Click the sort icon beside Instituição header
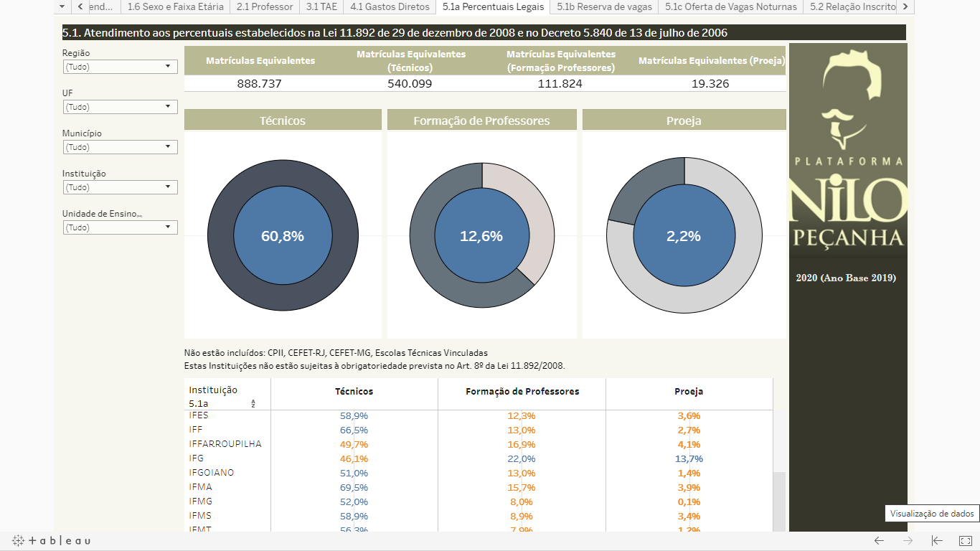980x551 pixels. [253, 404]
